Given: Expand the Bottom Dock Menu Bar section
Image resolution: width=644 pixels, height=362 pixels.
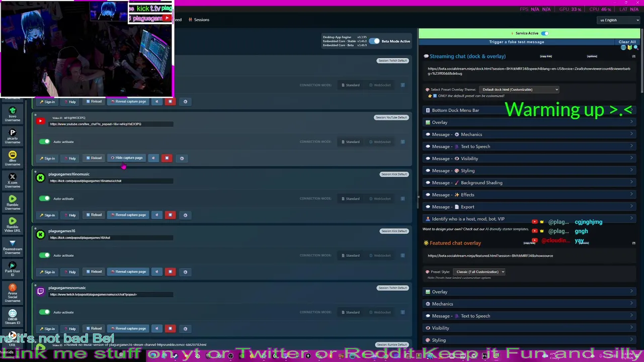Looking at the screenshot, I should tap(529, 111).
